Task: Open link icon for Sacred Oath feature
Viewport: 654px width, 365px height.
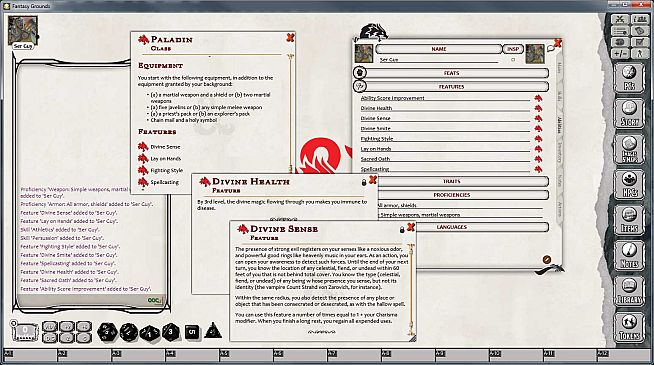Action: point(538,159)
